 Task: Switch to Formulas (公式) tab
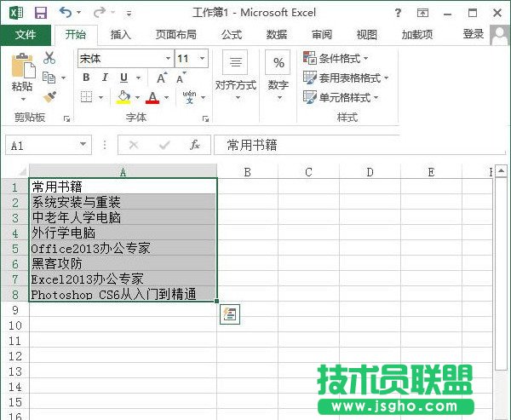[232, 35]
